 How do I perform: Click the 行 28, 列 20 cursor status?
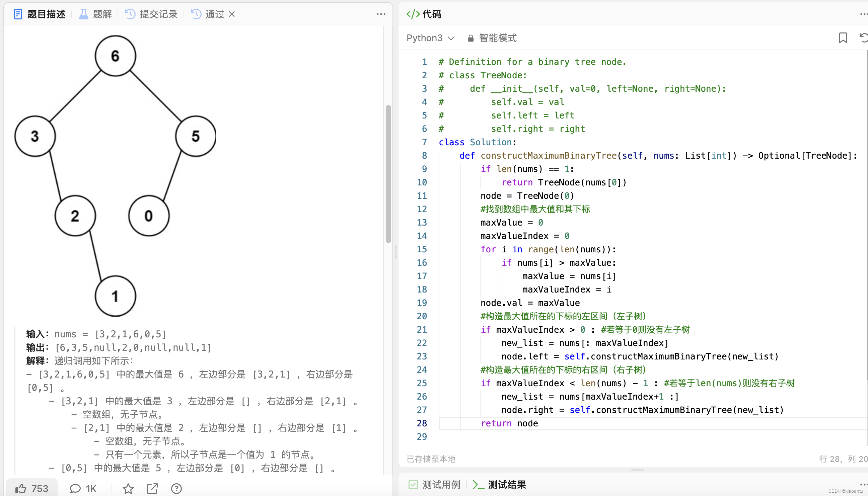(843, 459)
